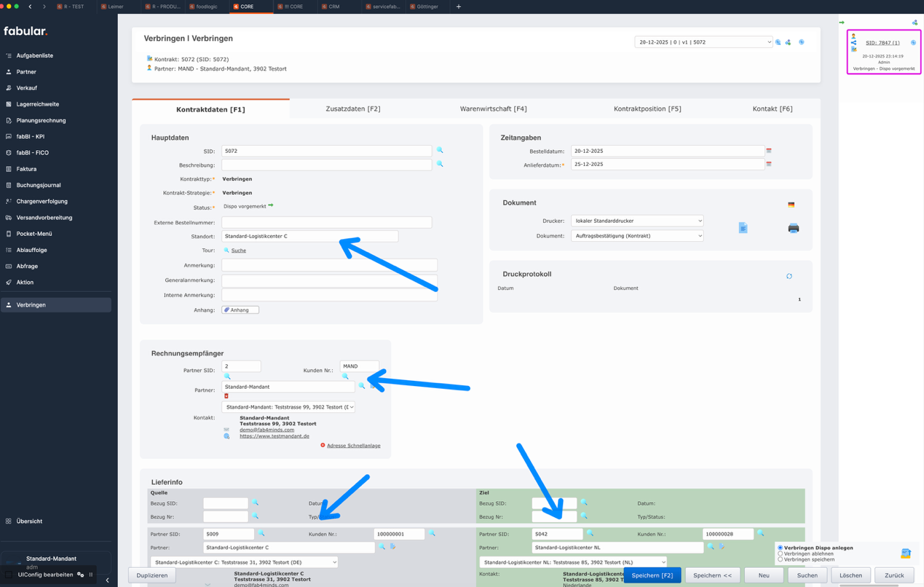The image size is (924, 587).
Task: Select 'Verbringen speichern' radio option
Action: (x=781, y=559)
